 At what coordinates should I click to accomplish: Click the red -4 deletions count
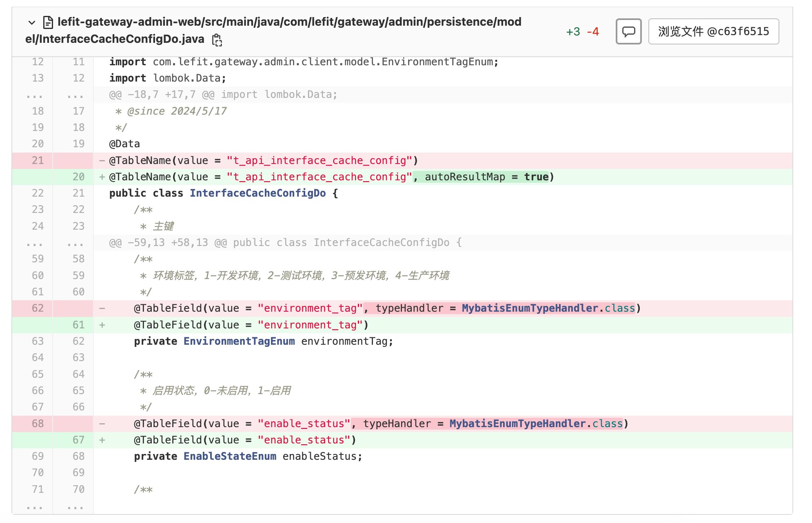pyautogui.click(x=593, y=32)
